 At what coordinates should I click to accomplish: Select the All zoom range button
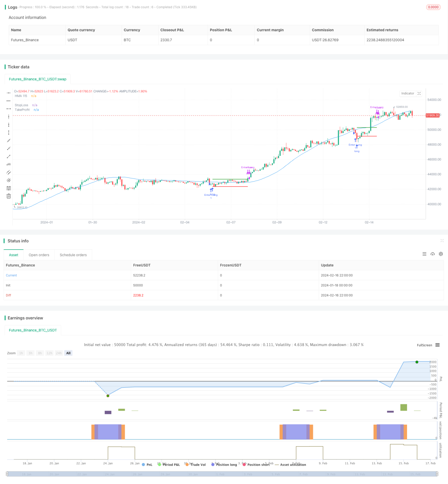coord(68,353)
